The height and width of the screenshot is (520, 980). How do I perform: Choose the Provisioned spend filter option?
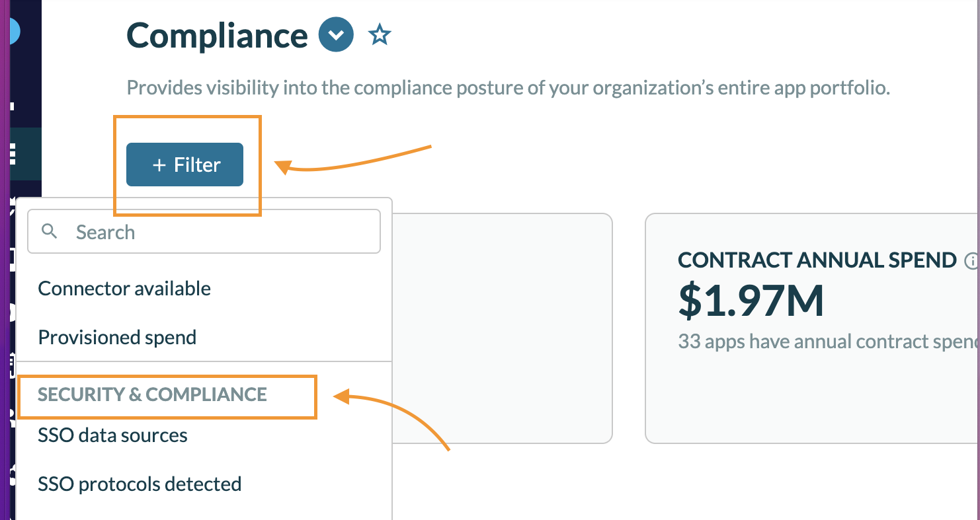tap(117, 338)
